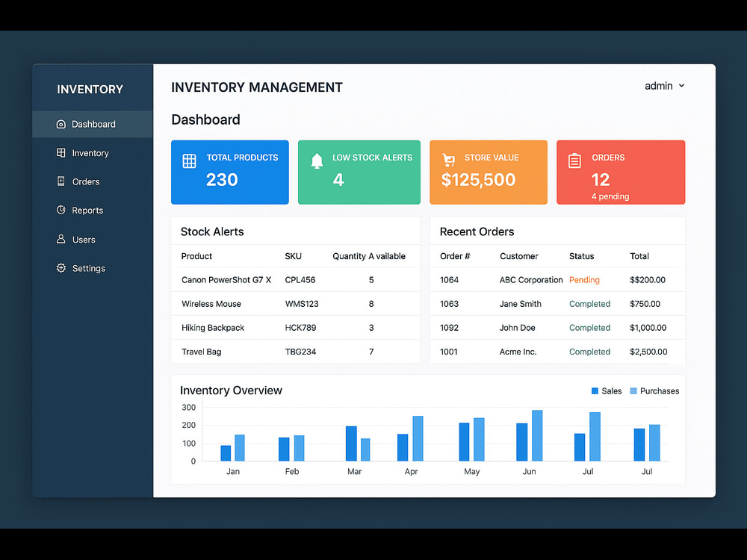Open the Store Value $125,500 card

point(489,172)
